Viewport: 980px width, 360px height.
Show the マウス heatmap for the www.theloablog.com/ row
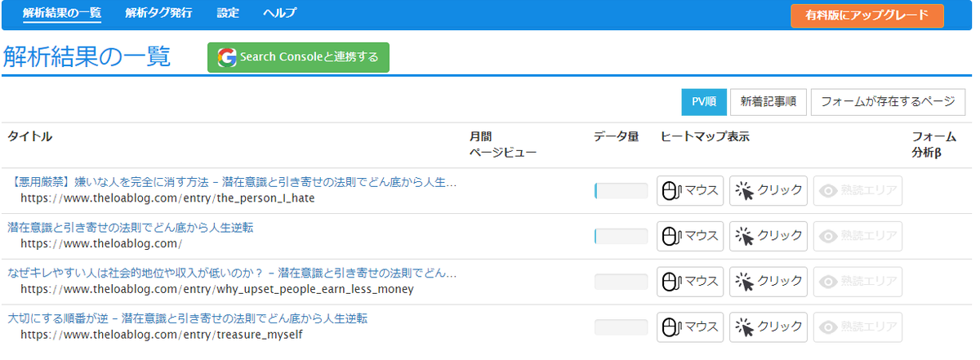[690, 236]
